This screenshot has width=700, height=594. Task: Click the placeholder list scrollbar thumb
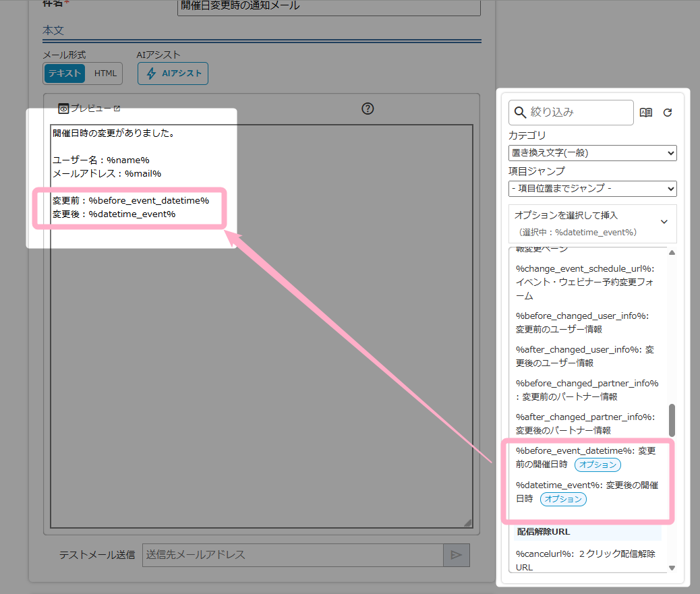672,420
